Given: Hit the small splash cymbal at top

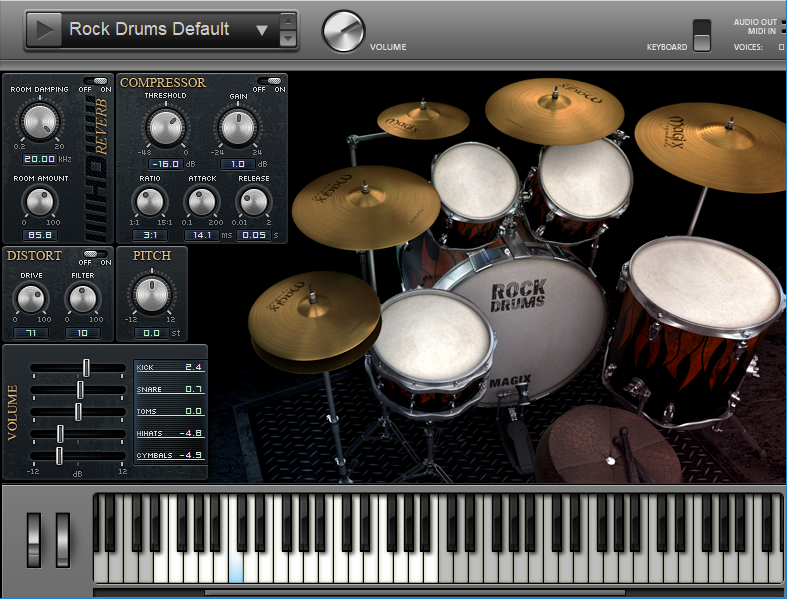Looking at the screenshot, I should [x=423, y=119].
